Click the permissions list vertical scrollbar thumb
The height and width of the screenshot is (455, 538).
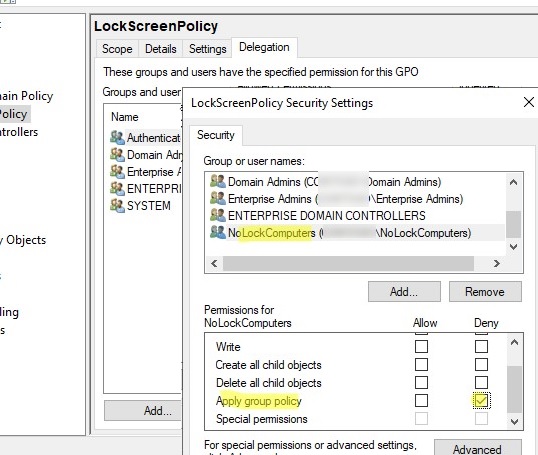(x=514, y=389)
